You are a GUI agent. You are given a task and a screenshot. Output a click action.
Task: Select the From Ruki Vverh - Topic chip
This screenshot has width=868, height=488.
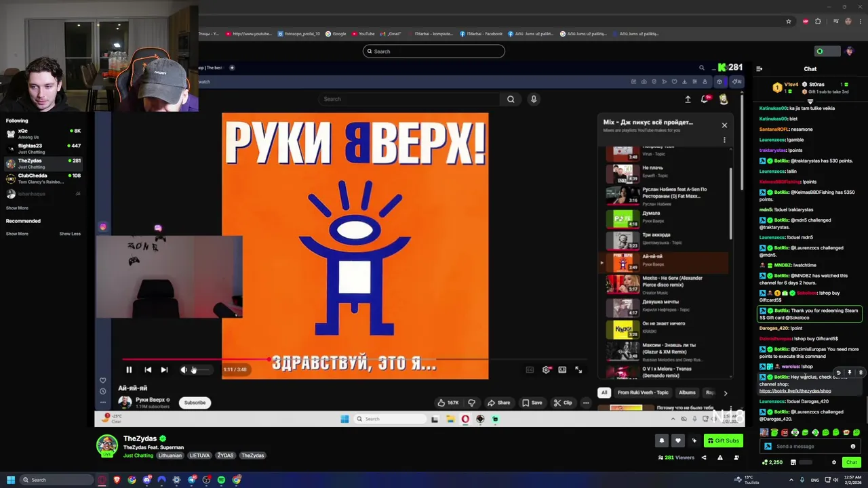643,392
